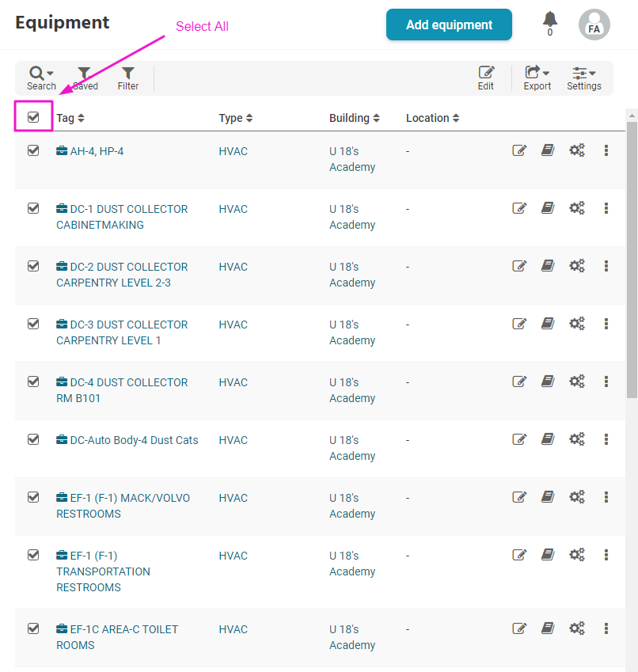The width and height of the screenshot is (638, 672).
Task: Open the Search dropdown
Action: point(41,78)
